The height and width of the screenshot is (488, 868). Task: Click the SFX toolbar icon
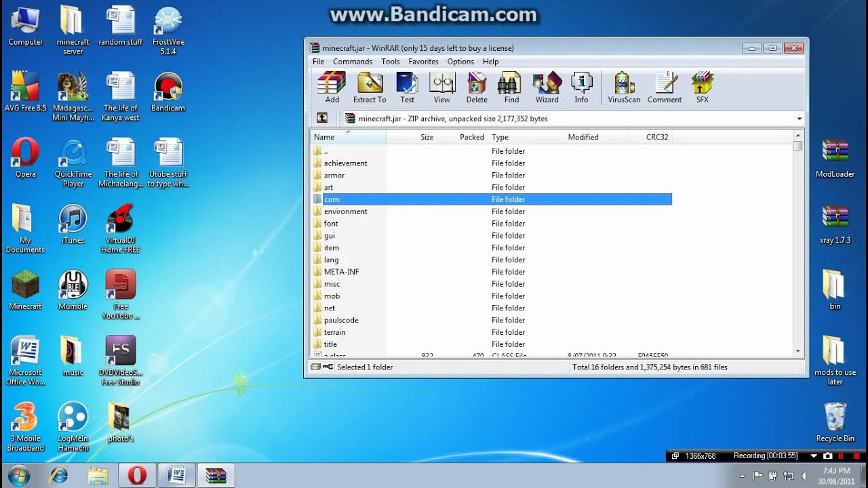point(702,87)
